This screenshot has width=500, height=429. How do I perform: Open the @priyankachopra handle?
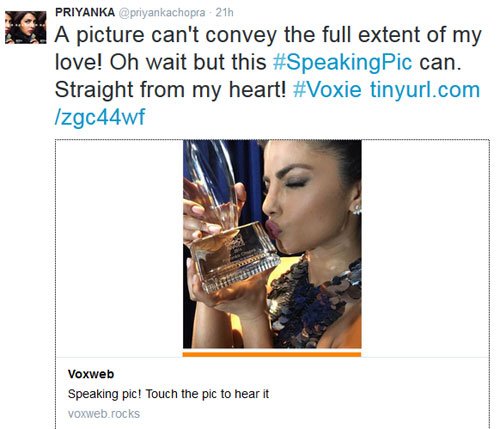point(162,13)
